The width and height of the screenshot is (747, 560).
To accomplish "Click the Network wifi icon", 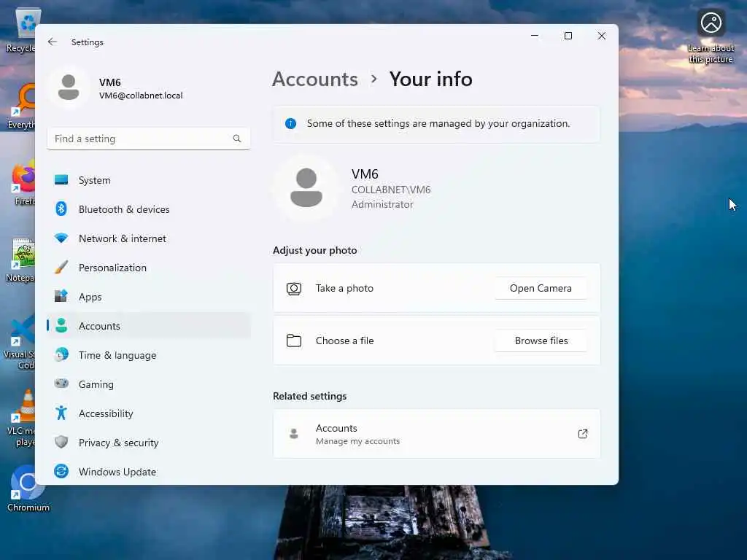I will [61, 238].
